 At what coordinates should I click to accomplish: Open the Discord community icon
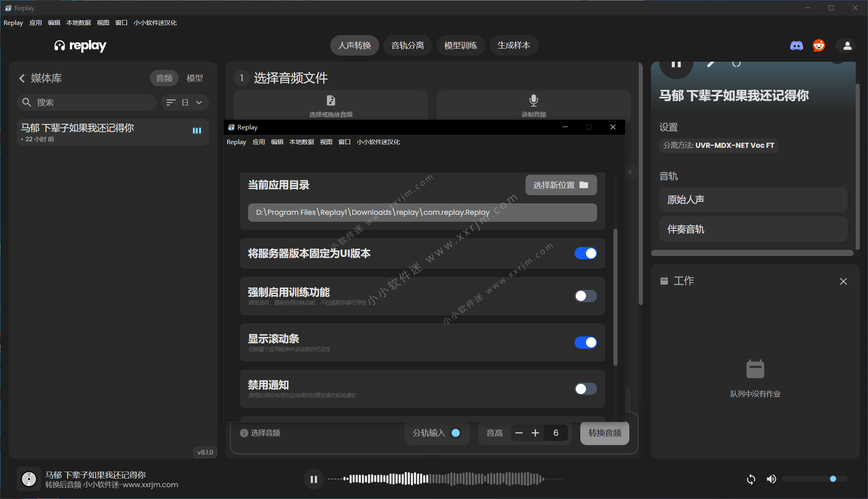coord(796,46)
